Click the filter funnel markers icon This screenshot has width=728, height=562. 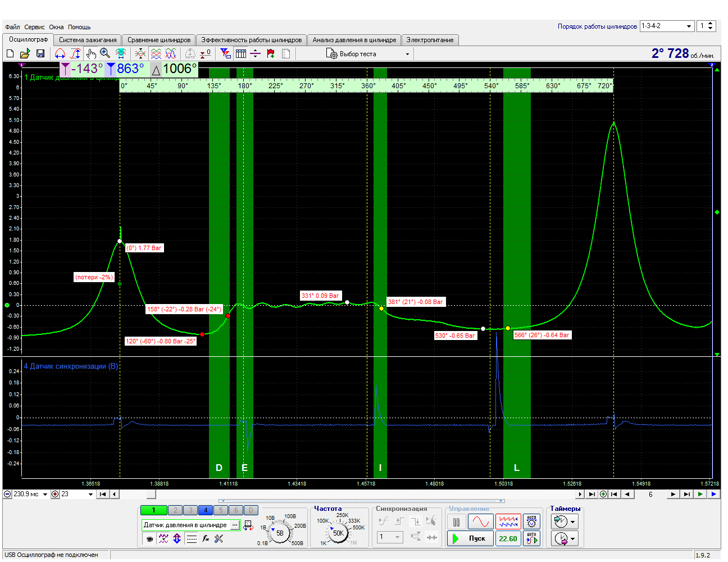(225, 53)
